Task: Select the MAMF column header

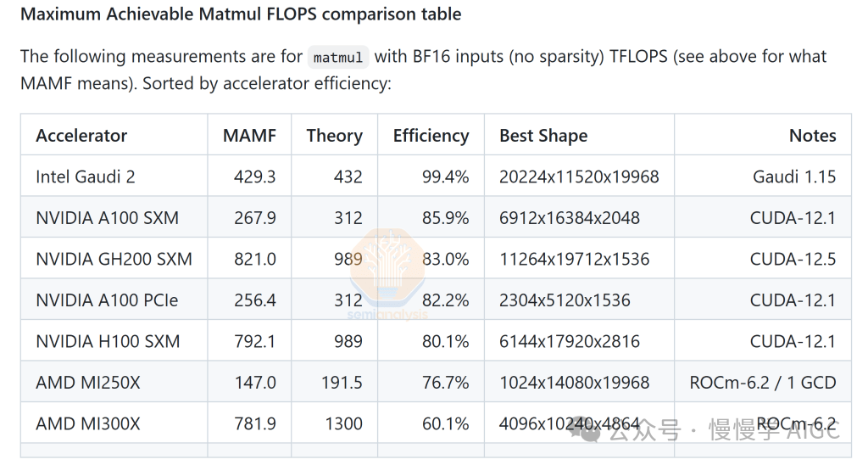Action: 249,136
